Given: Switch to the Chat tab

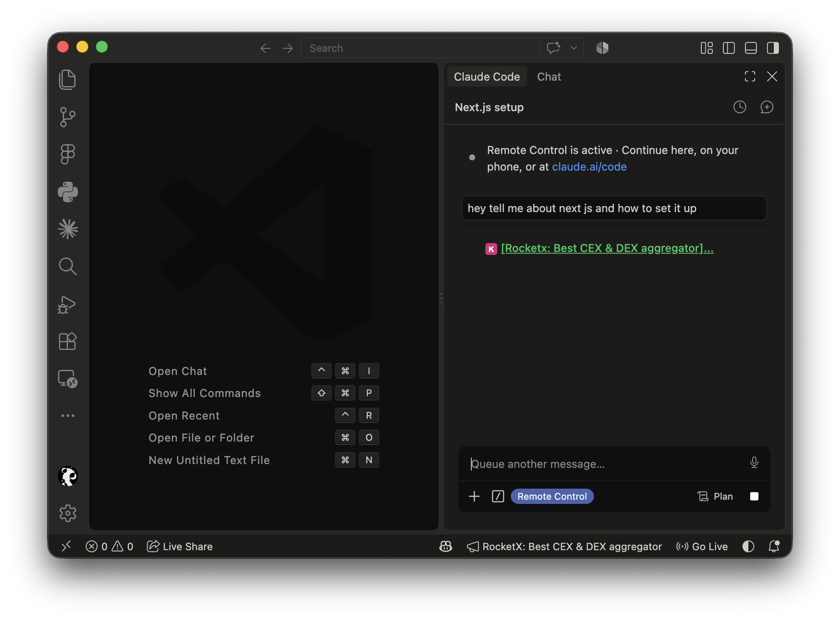Looking at the screenshot, I should (x=549, y=77).
